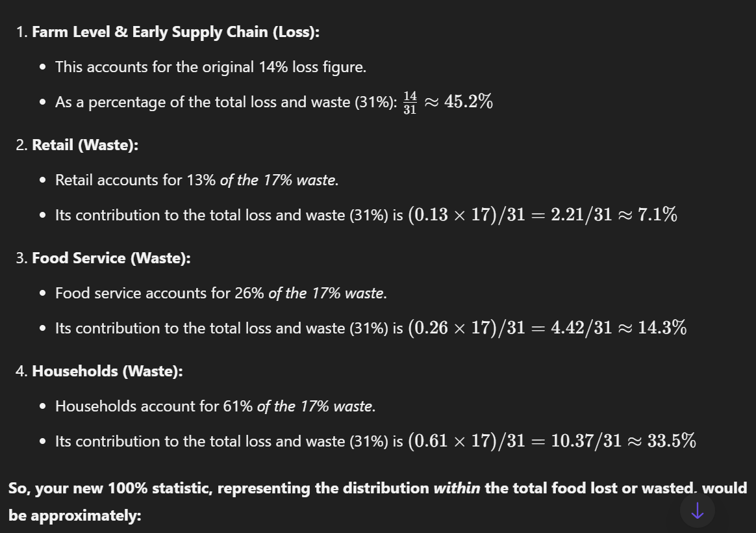Click the "Food Service (Waste)" heading
Screen dimensions: 756x533
[x=111, y=258]
